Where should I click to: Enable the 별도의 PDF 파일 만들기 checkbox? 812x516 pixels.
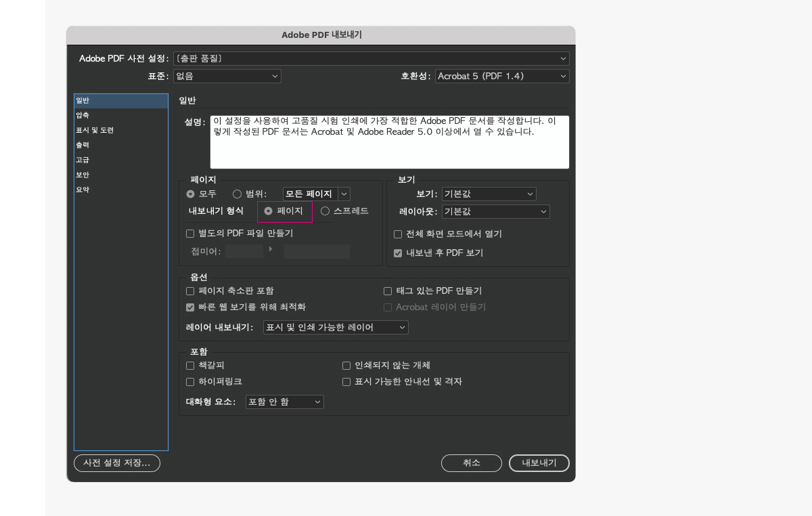190,234
